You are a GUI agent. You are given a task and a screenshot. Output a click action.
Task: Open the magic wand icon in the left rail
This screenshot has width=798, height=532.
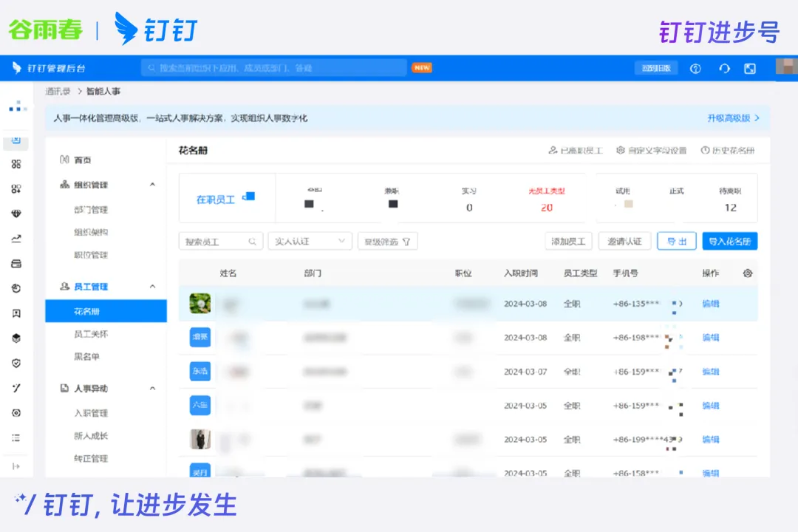(x=16, y=388)
